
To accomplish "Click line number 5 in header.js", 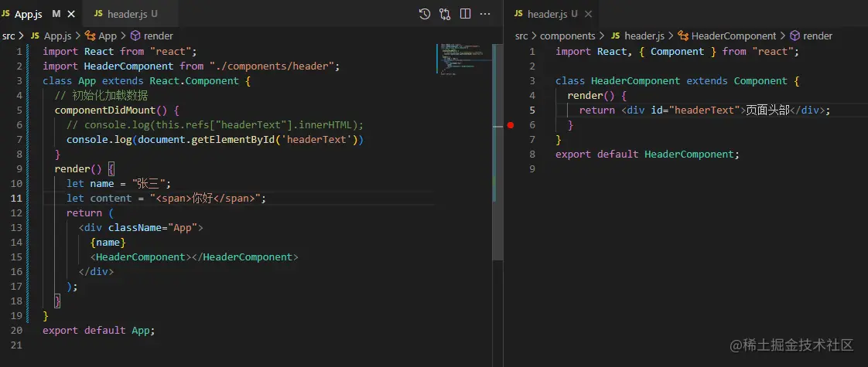I will click(532, 110).
